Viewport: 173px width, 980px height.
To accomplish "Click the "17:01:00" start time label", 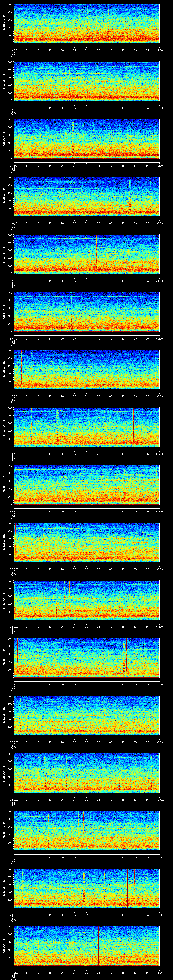I will tap(13, 915).
